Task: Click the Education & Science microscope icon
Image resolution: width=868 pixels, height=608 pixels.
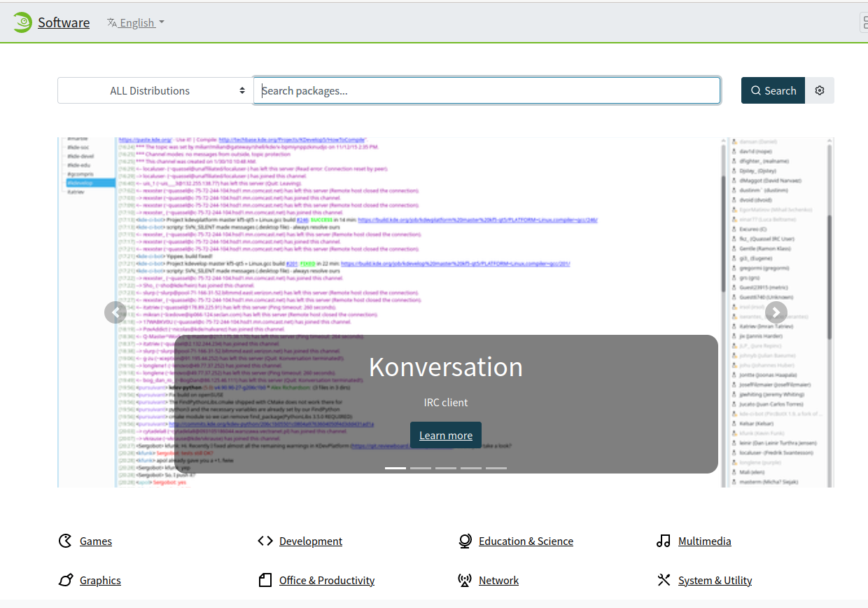Action: pos(464,541)
